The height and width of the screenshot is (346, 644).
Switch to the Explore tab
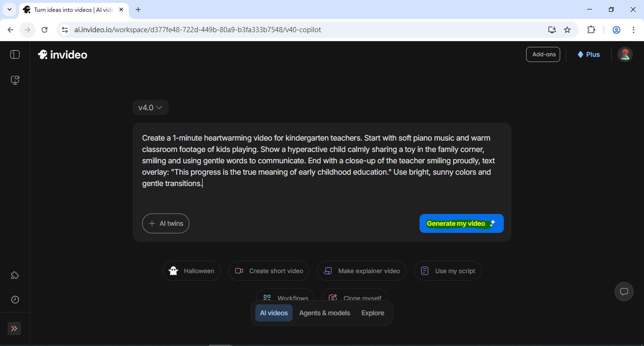373,313
